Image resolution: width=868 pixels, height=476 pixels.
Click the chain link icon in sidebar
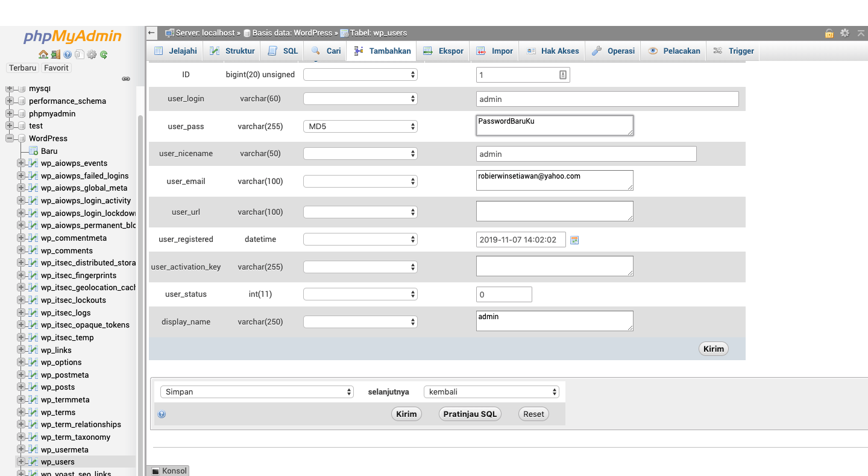126,78
